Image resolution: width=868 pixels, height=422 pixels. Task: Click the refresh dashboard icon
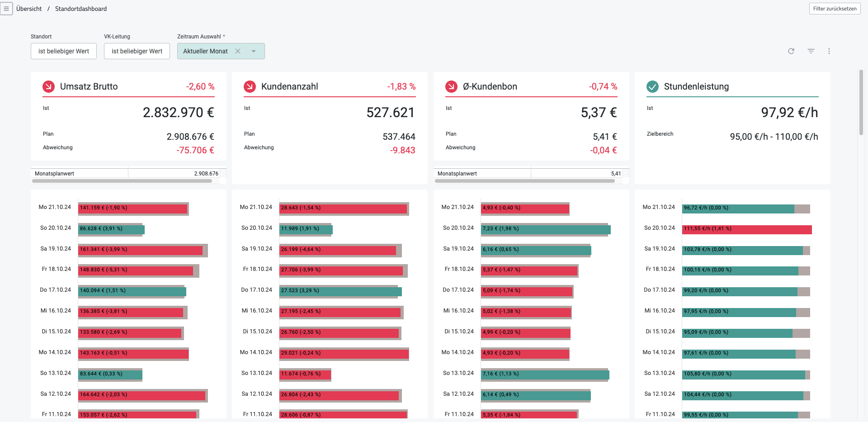[x=791, y=51]
